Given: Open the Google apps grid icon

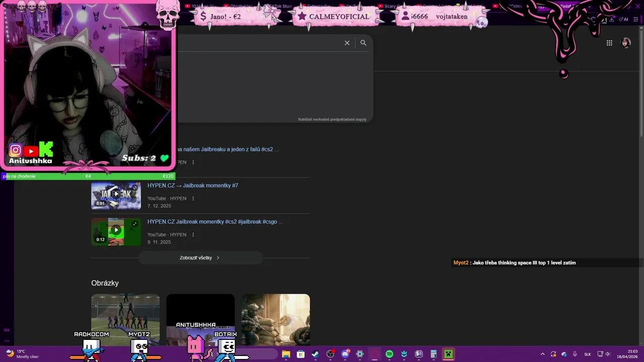Looking at the screenshot, I should coord(609,43).
